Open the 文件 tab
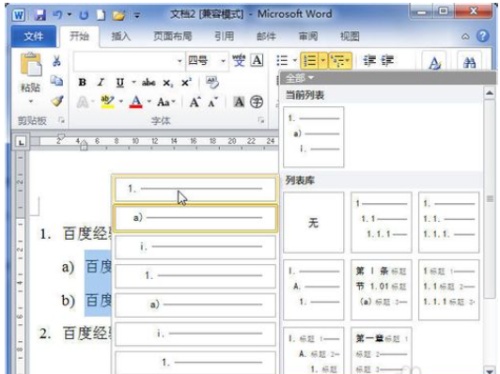The width and height of the screenshot is (500, 374). pyautogui.click(x=33, y=36)
